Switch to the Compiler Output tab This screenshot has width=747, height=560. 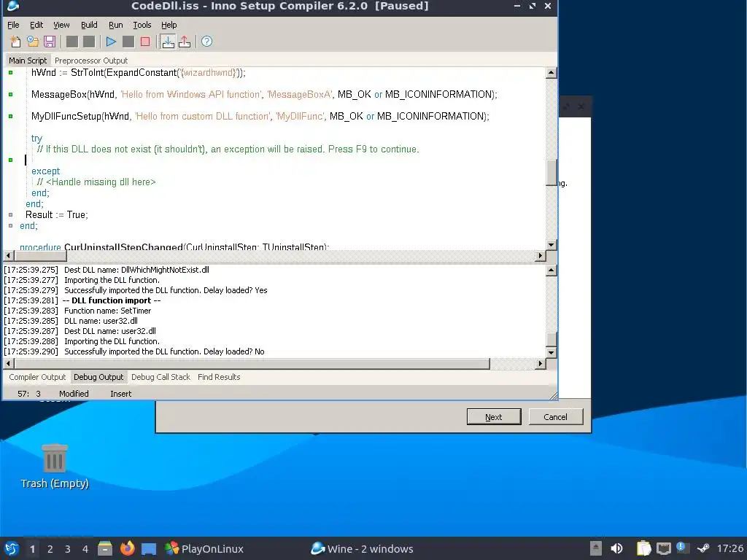[x=37, y=377]
